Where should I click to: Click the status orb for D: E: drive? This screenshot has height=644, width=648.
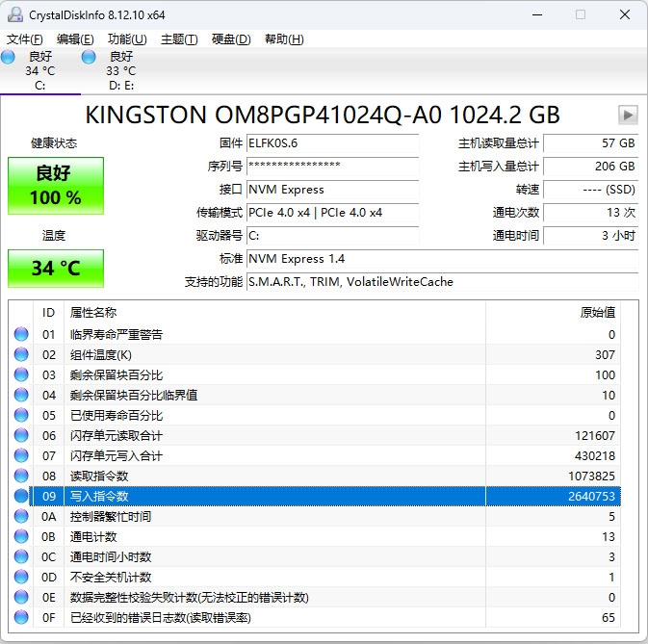(89, 57)
